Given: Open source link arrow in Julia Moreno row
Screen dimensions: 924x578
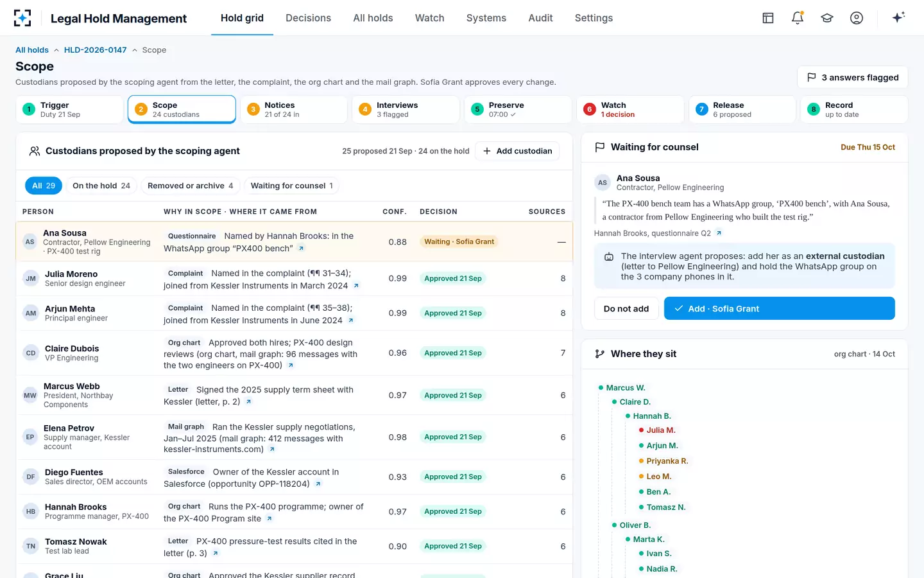Looking at the screenshot, I should (356, 286).
